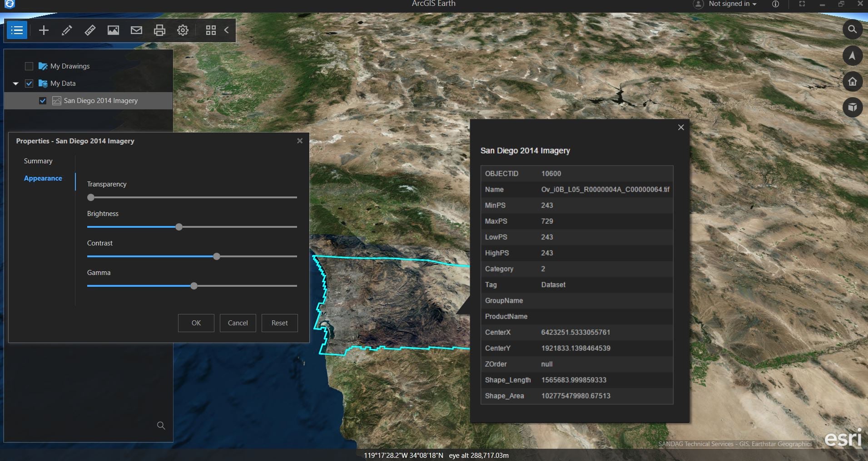The image size is (868, 461).
Task: Select San Diego 2014 Imagery layer row
Action: [x=89, y=101]
